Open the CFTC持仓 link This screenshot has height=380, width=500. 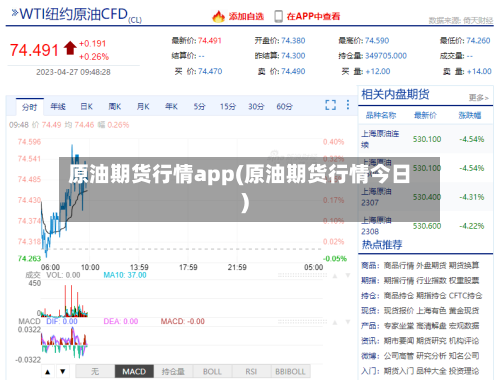point(465,296)
